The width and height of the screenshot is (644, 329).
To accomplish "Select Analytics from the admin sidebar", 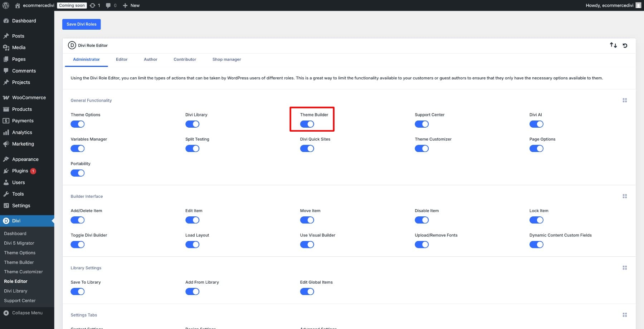I will tap(22, 132).
